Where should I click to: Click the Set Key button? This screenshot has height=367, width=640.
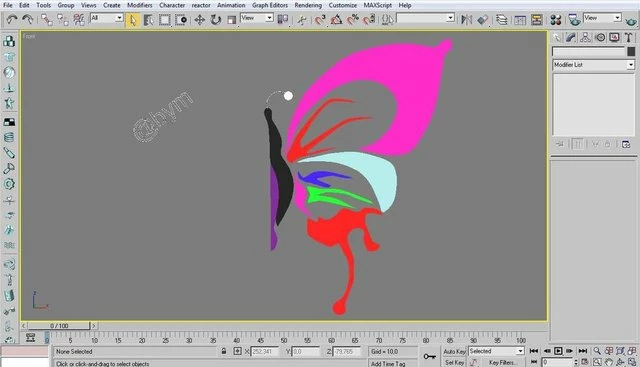click(x=454, y=362)
